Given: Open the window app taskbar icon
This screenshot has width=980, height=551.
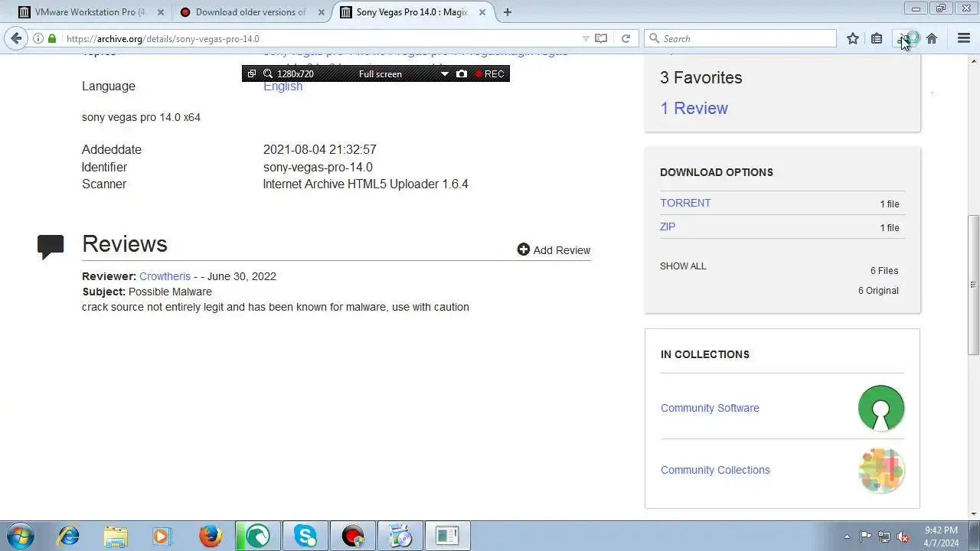Looking at the screenshot, I should point(447,536).
